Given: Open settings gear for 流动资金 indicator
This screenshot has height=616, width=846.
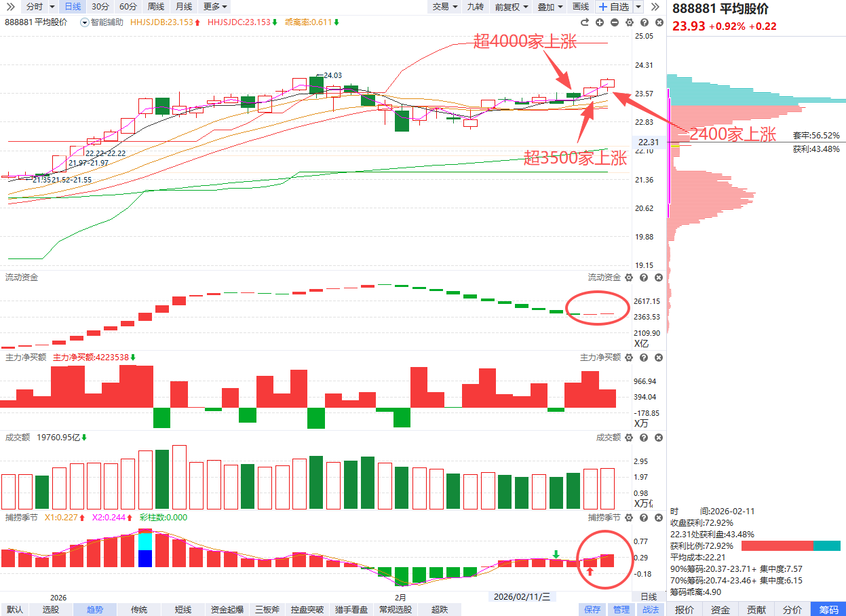Looking at the screenshot, I should pyautogui.click(x=628, y=277).
